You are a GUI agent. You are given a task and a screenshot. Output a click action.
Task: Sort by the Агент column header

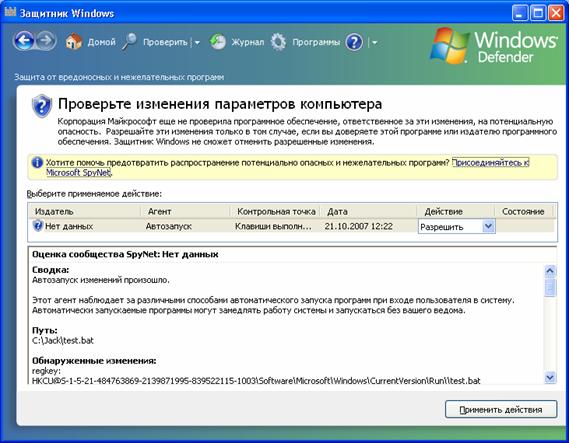click(x=185, y=211)
